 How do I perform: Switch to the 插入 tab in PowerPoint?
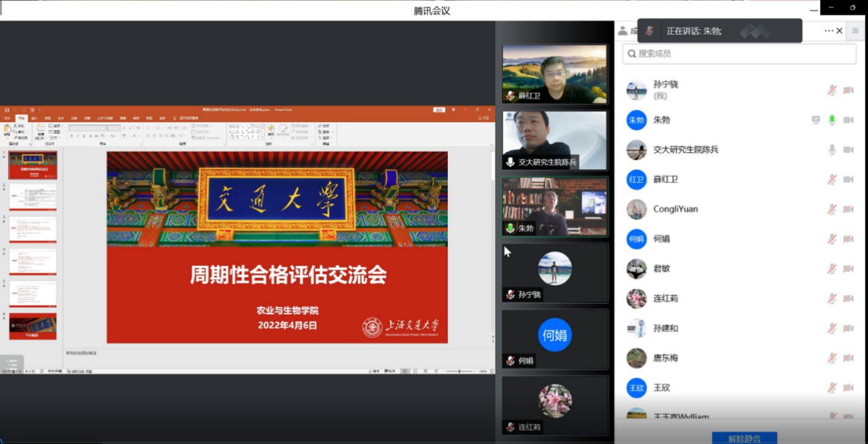click(x=34, y=117)
